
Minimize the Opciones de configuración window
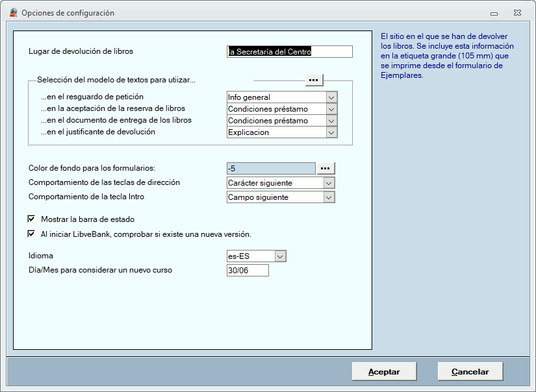coord(494,12)
